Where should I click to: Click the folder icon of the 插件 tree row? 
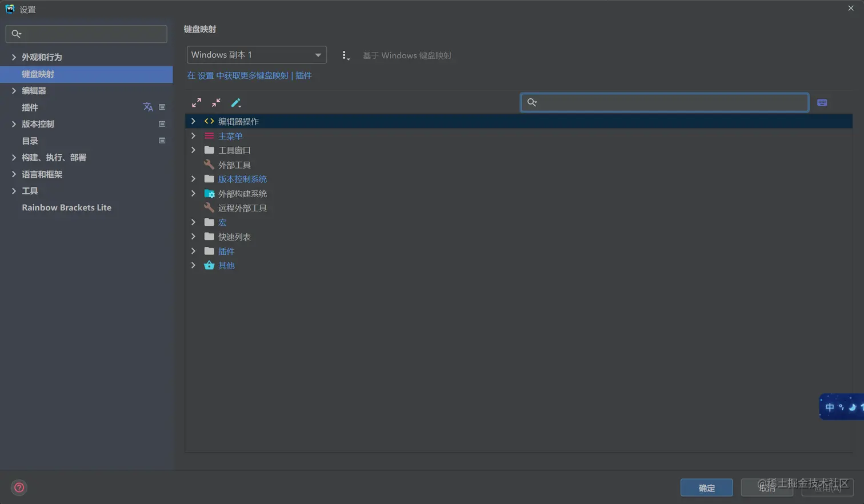(209, 251)
